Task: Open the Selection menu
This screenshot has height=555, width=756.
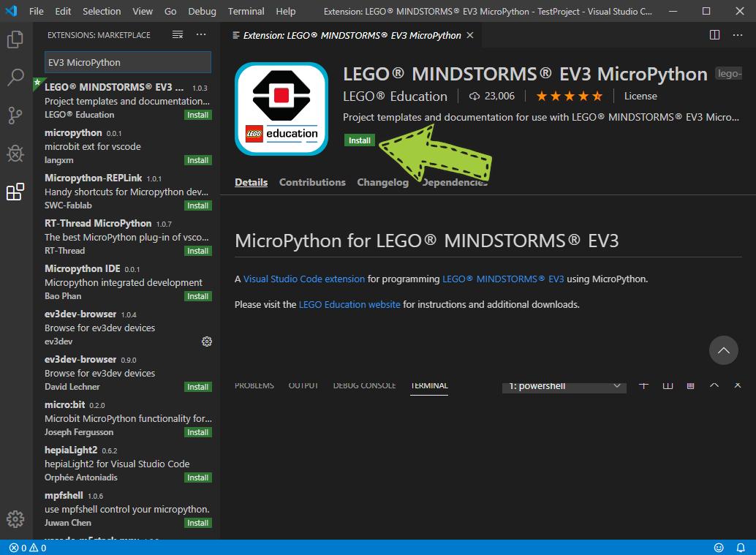Action: point(102,11)
